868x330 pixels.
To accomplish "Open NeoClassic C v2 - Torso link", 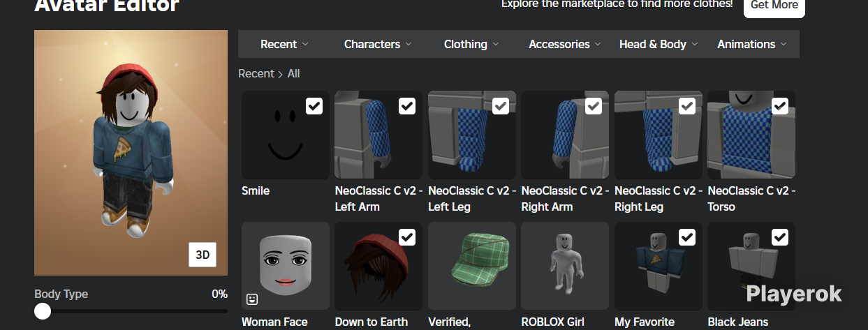I will [x=751, y=199].
